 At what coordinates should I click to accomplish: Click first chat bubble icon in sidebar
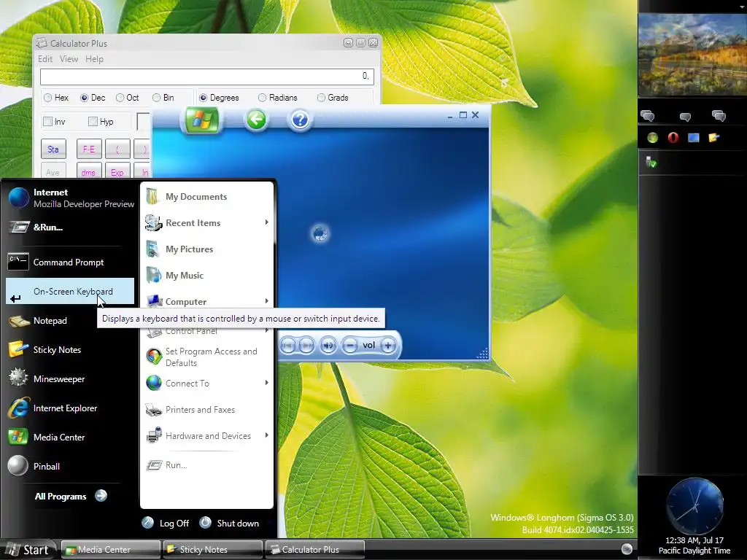[648, 115]
